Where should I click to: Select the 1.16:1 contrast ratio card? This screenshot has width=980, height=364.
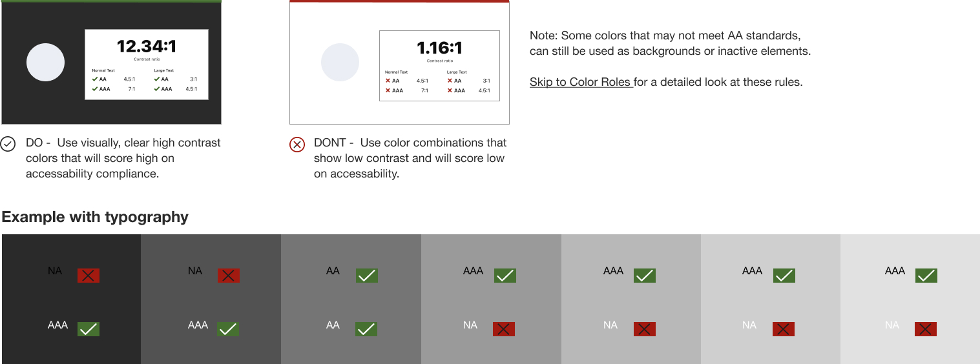(x=440, y=66)
